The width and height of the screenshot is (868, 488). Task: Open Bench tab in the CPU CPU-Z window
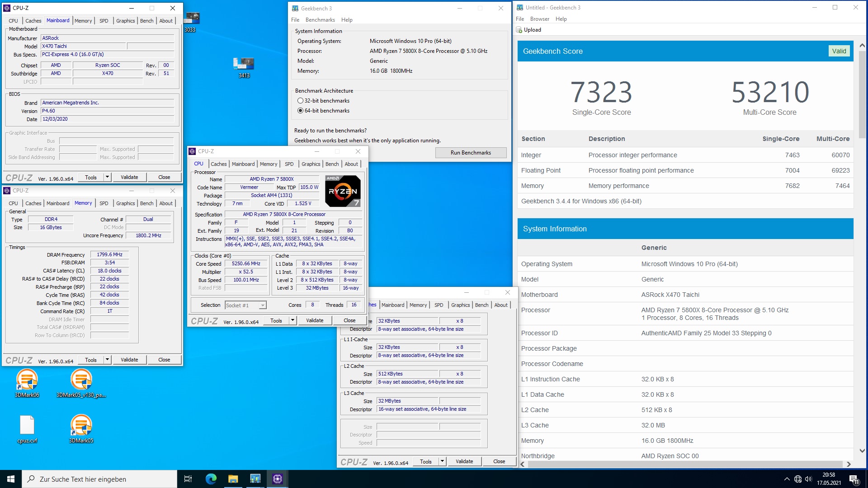(332, 164)
